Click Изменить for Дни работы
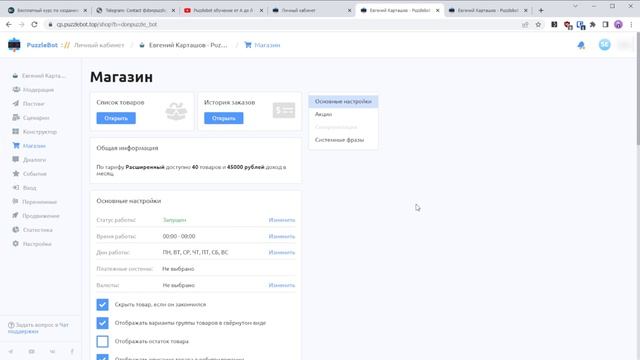Image resolution: width=640 pixels, height=360 pixels. click(x=282, y=252)
